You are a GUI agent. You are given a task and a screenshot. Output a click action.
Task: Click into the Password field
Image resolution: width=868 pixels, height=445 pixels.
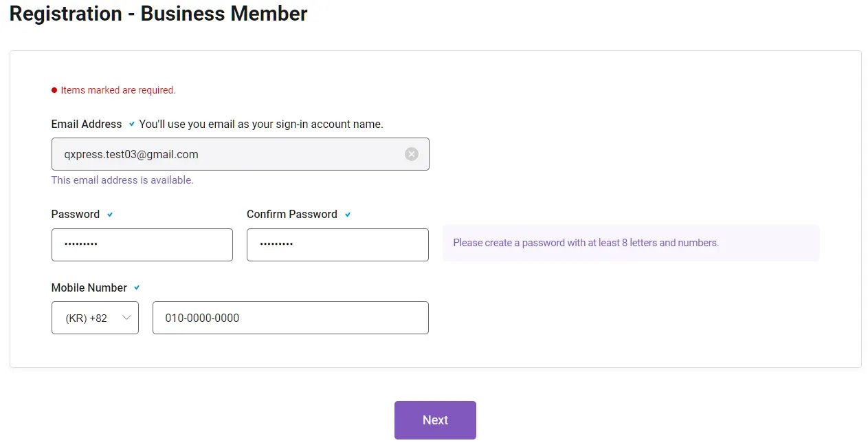click(x=142, y=245)
